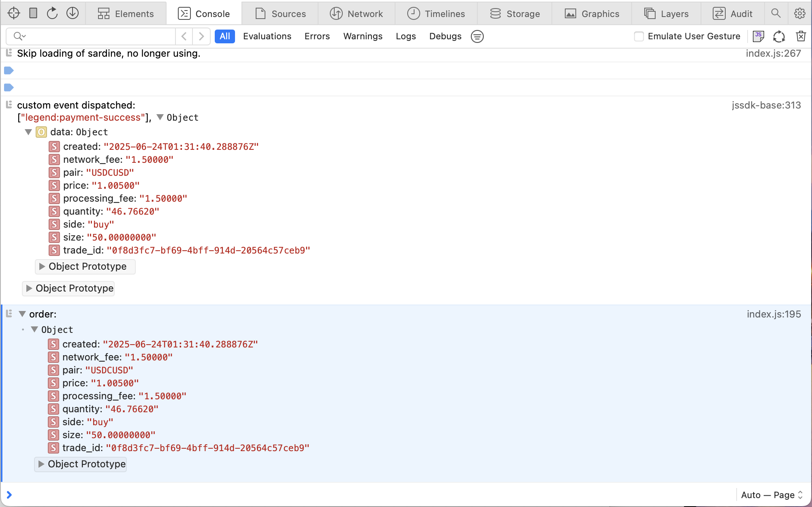812x507 pixels.
Task: Click the download web archive icon
Action: (x=73, y=13)
